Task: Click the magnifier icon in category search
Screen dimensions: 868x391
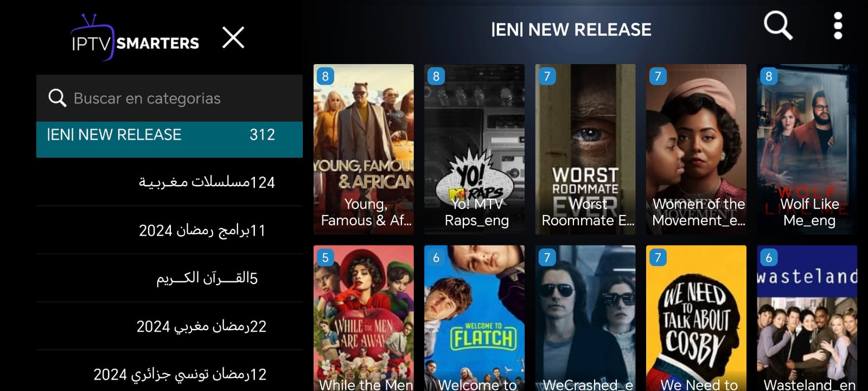Action: (57, 98)
